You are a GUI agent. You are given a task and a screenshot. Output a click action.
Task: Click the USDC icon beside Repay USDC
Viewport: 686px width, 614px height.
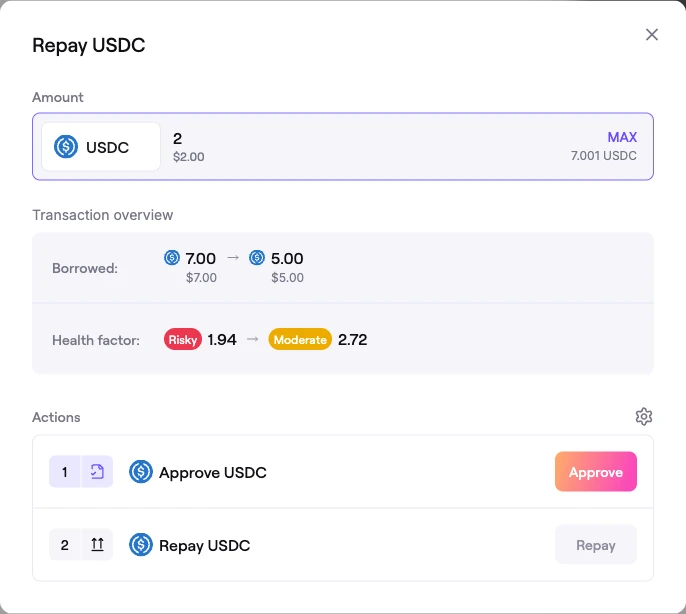141,545
